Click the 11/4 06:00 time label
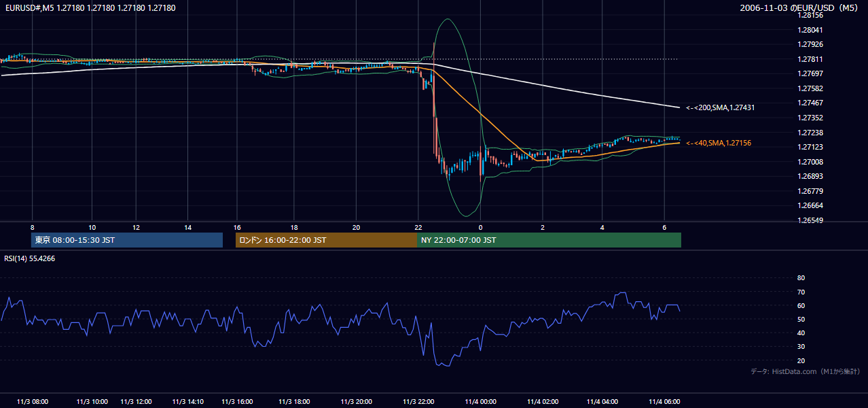 664,401
